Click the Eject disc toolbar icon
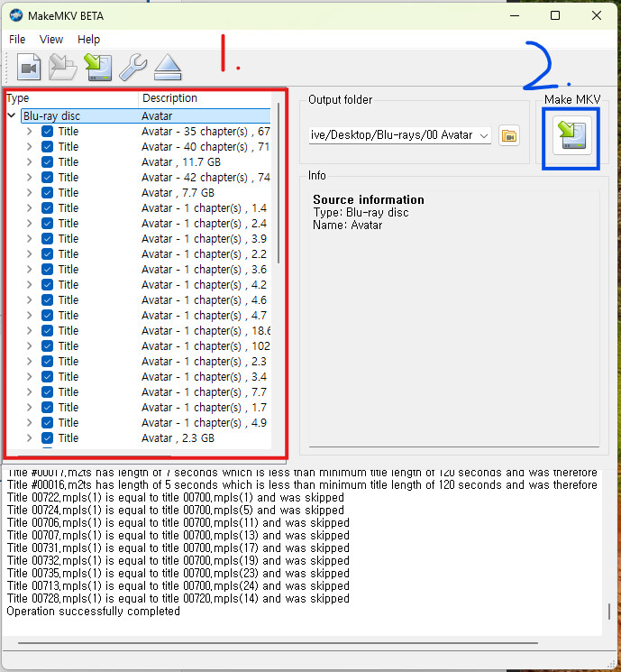 pos(168,68)
